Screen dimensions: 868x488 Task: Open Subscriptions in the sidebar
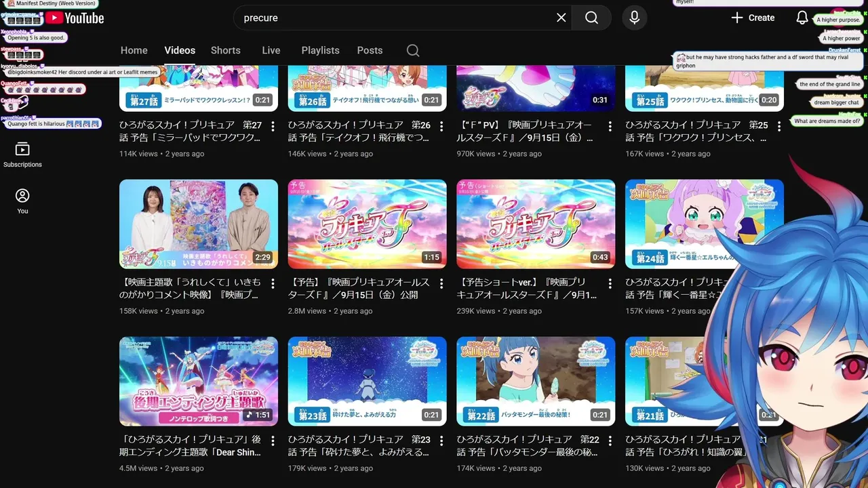(x=22, y=155)
